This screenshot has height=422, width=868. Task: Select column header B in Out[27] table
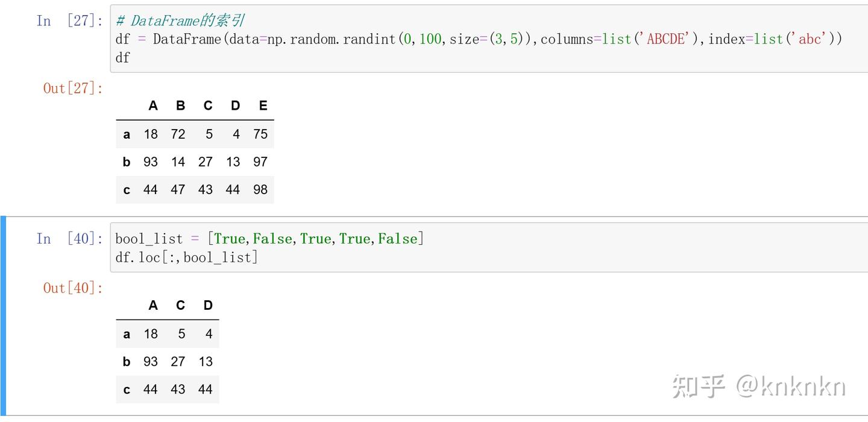click(180, 106)
